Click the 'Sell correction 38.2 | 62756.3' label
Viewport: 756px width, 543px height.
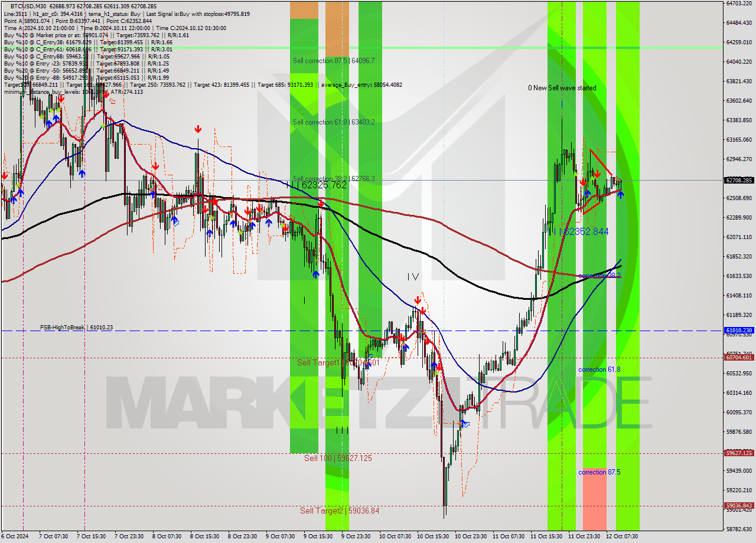[334, 179]
